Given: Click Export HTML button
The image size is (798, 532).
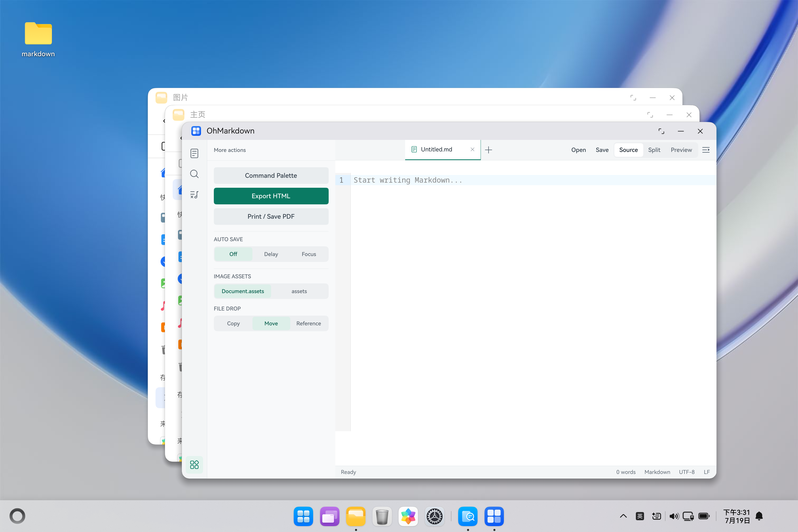Looking at the screenshot, I should 271,196.
